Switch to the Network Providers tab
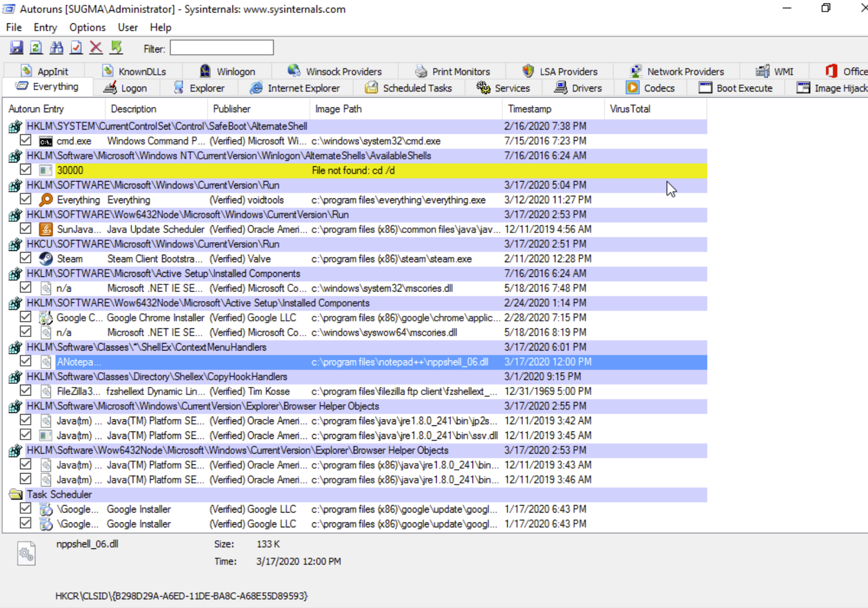868x608 pixels. pos(677,72)
